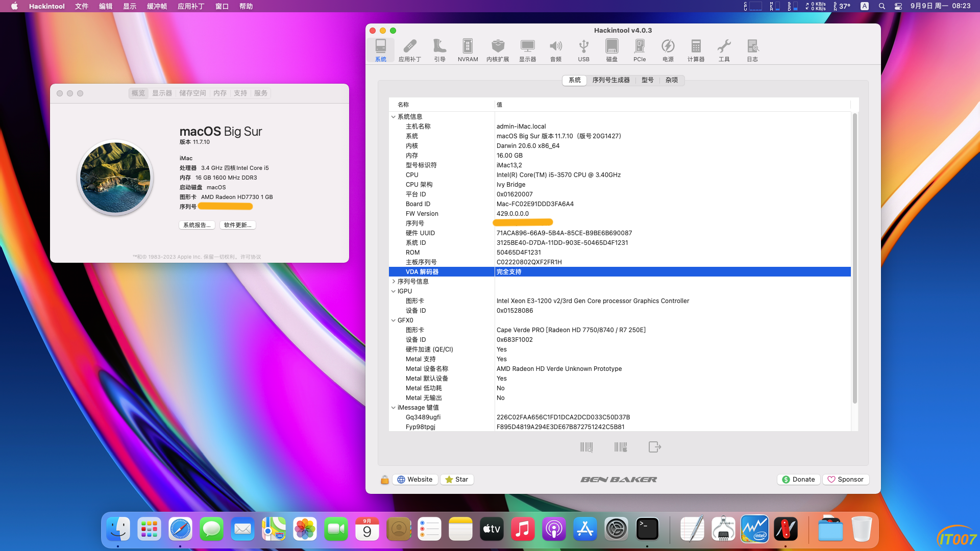The image size is (980, 551).
Task: Switch to the 杂项 tab
Action: point(672,80)
